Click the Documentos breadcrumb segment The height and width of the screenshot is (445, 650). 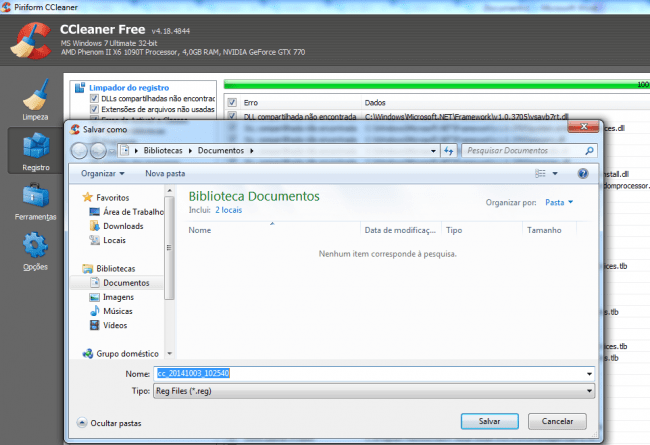click(221, 151)
